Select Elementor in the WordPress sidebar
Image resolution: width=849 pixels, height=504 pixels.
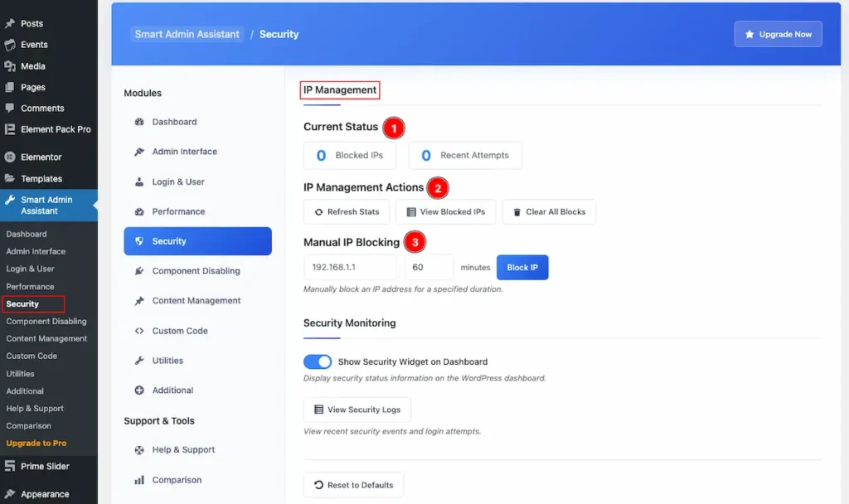coord(41,157)
